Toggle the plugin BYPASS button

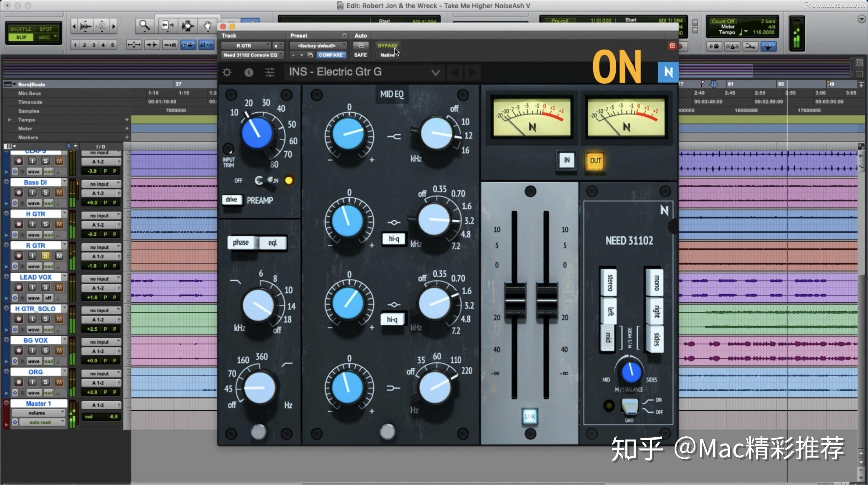(387, 46)
